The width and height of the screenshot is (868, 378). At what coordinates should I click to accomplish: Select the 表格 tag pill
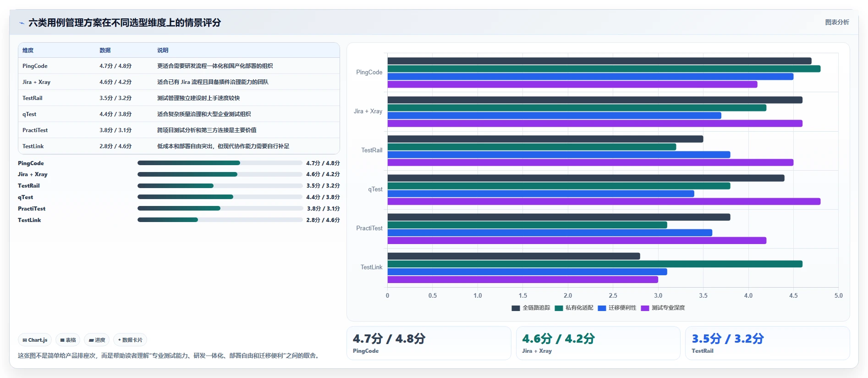[68, 340]
